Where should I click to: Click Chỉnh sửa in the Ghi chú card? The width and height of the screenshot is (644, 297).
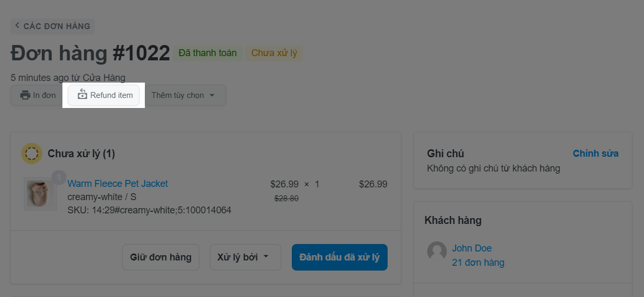click(x=595, y=154)
